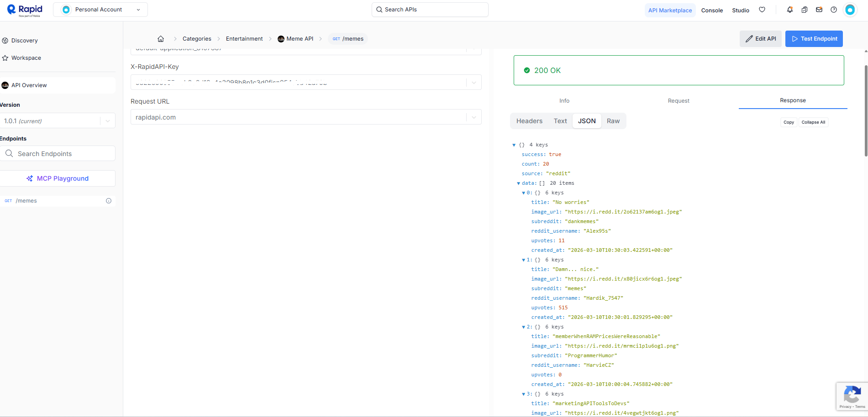Launch the MCP Playground
Viewport: 868px width, 417px height.
(x=58, y=178)
